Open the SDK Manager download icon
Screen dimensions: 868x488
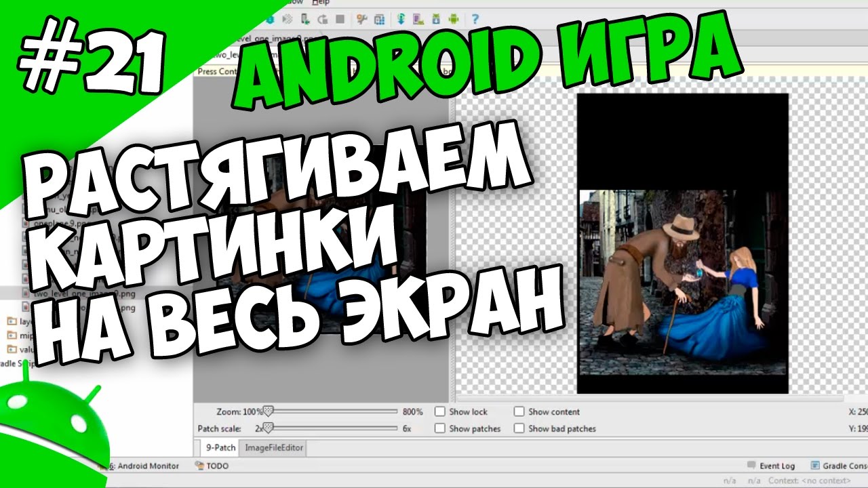(436, 19)
